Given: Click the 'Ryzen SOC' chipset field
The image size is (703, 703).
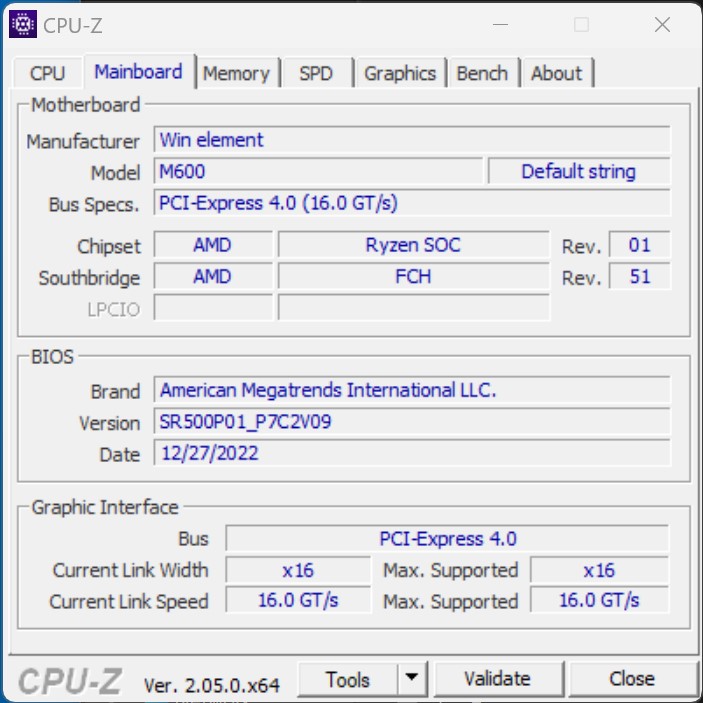Looking at the screenshot, I should (x=413, y=244).
